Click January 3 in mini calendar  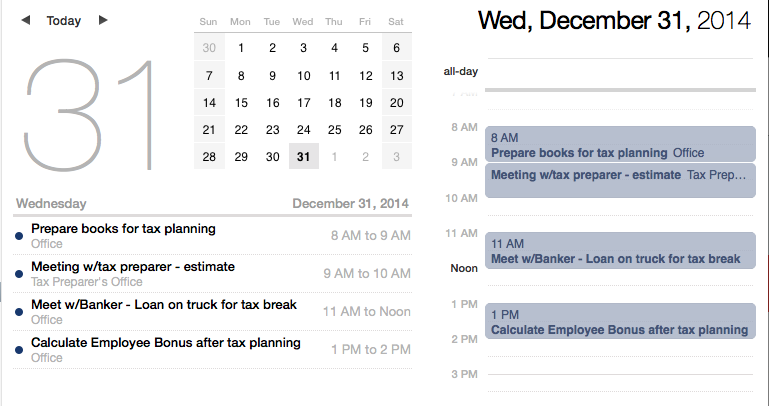(396, 156)
